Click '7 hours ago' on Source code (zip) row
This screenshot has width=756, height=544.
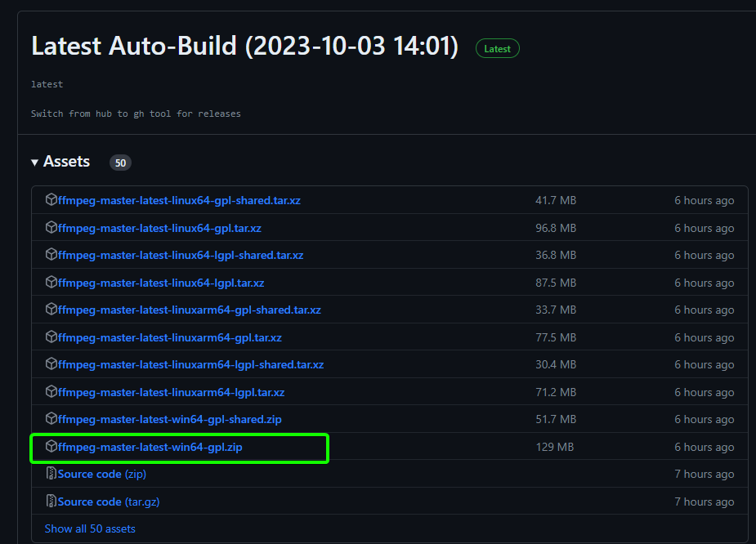pyautogui.click(x=705, y=474)
